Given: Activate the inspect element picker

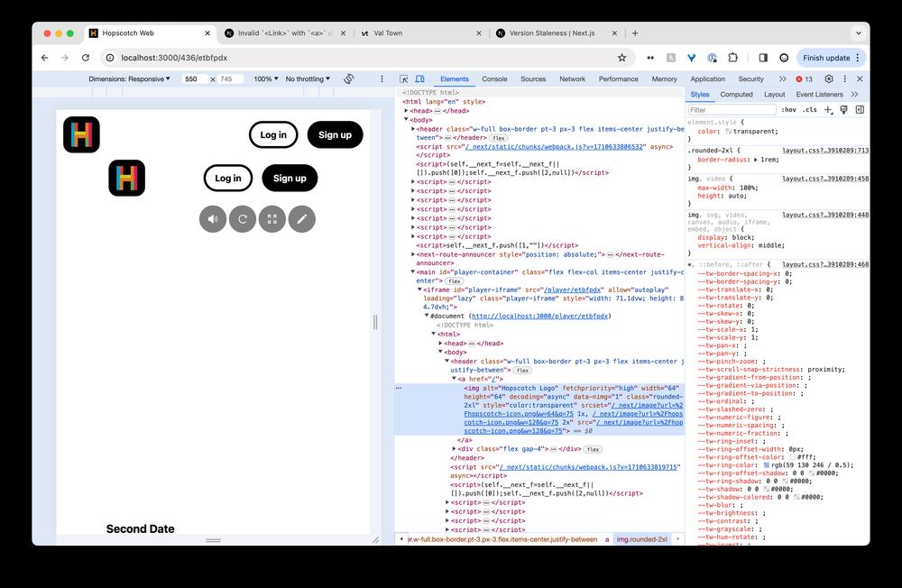Looking at the screenshot, I should (x=404, y=78).
